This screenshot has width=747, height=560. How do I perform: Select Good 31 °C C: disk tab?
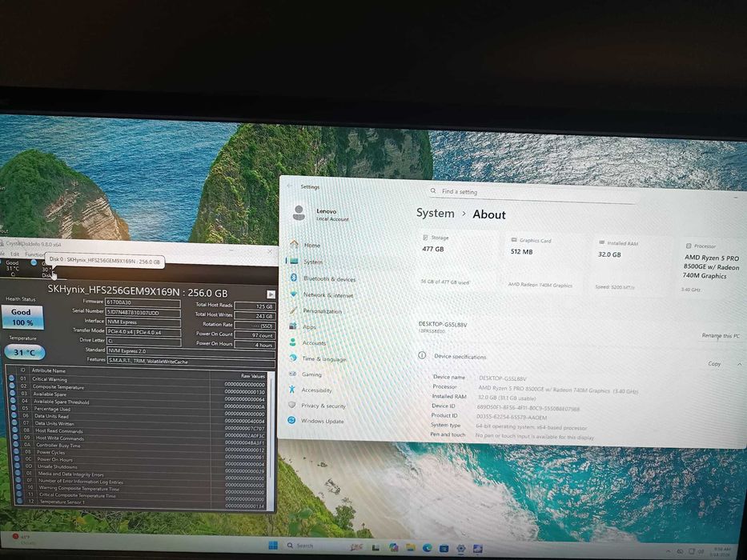pos(11,268)
